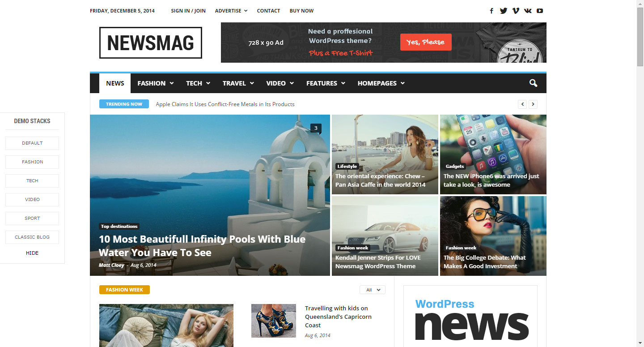Click the Demo Stacks heading
644x347 pixels.
pos(32,121)
